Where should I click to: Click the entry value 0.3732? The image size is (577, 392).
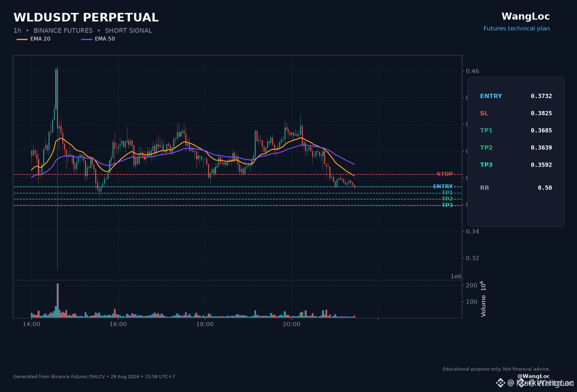pos(541,96)
